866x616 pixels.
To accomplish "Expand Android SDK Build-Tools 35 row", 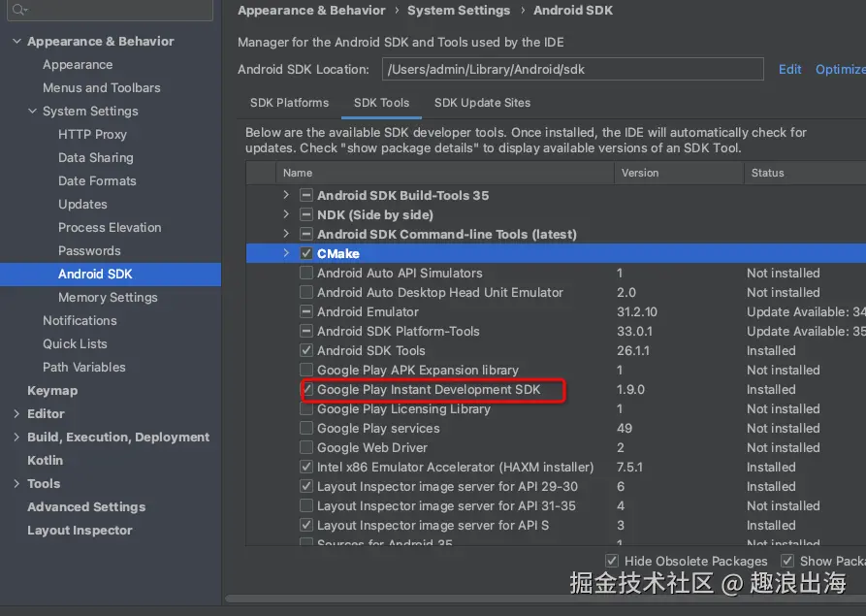I will [x=286, y=195].
